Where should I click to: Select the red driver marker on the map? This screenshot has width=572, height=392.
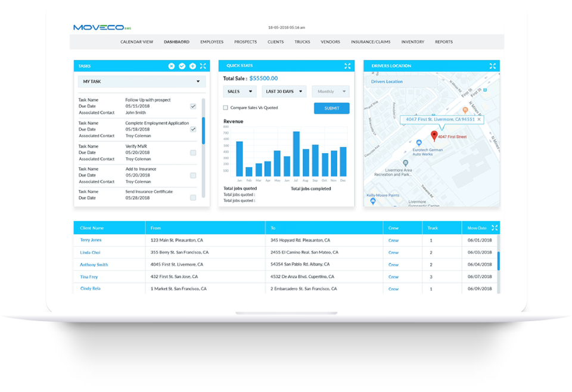tap(433, 135)
